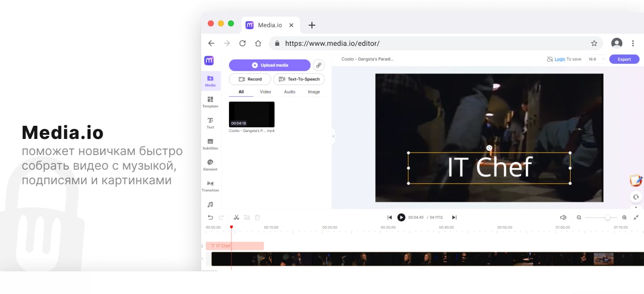Open the Subtitles panel in sidebar
The height and width of the screenshot is (294, 644).
tap(210, 144)
